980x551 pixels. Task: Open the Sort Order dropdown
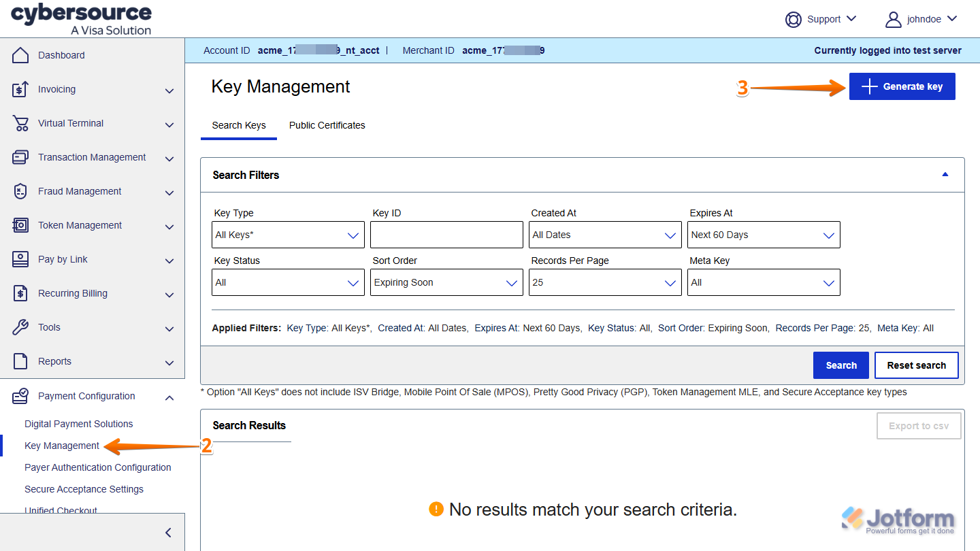point(446,282)
